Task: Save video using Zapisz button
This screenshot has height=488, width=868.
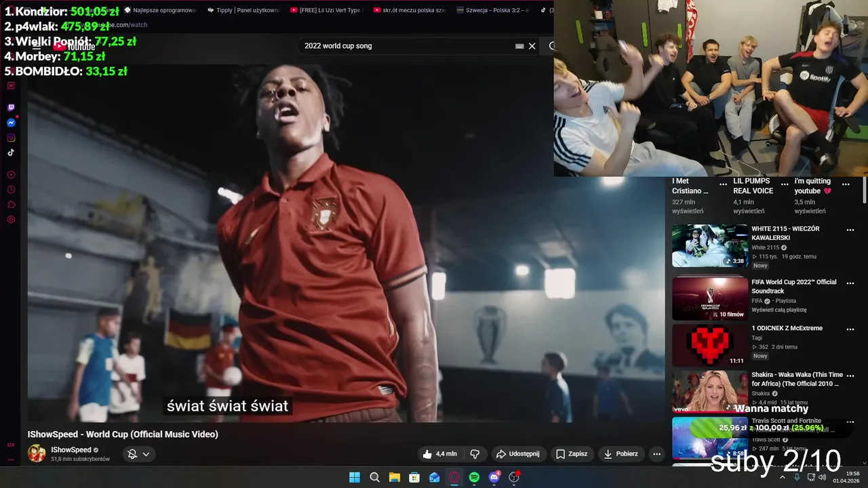Action: pyautogui.click(x=572, y=454)
